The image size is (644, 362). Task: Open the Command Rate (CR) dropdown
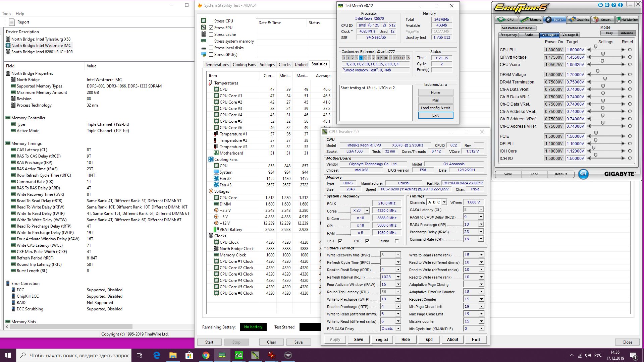[x=481, y=239]
